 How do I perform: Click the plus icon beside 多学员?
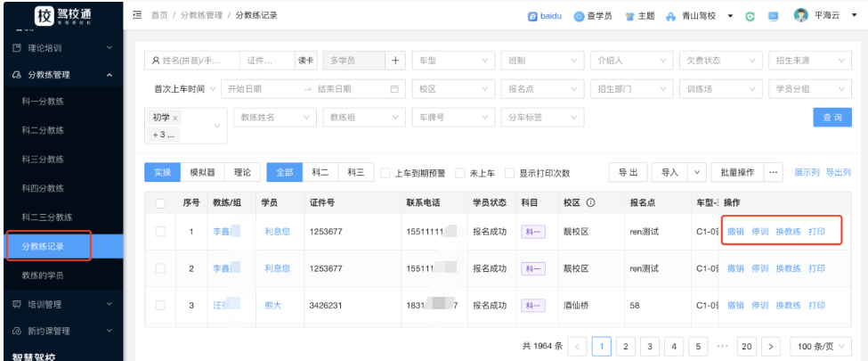pos(394,60)
